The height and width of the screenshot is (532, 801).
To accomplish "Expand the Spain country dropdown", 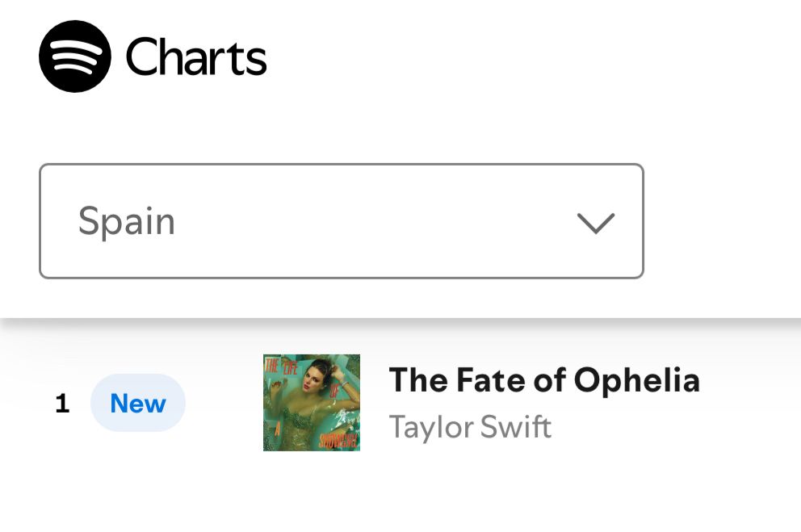I will tap(341, 221).
